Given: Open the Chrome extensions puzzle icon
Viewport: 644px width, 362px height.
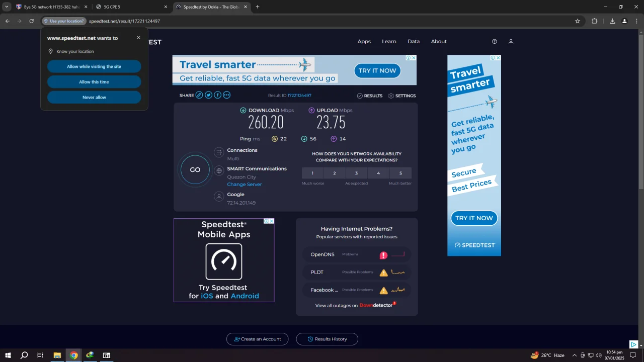Looking at the screenshot, I should click(595, 21).
